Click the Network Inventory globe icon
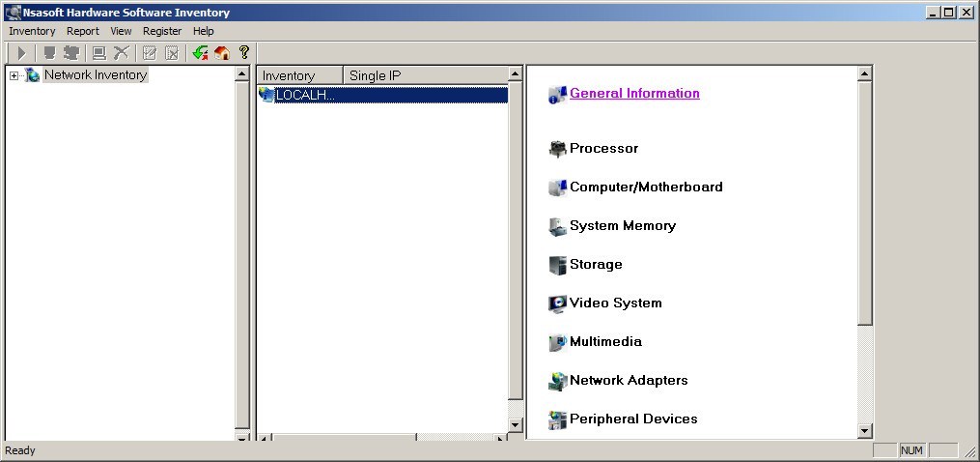 point(33,75)
